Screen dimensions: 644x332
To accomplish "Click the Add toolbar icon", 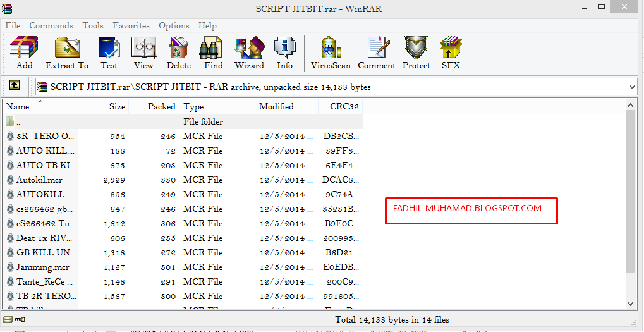I will point(24,53).
